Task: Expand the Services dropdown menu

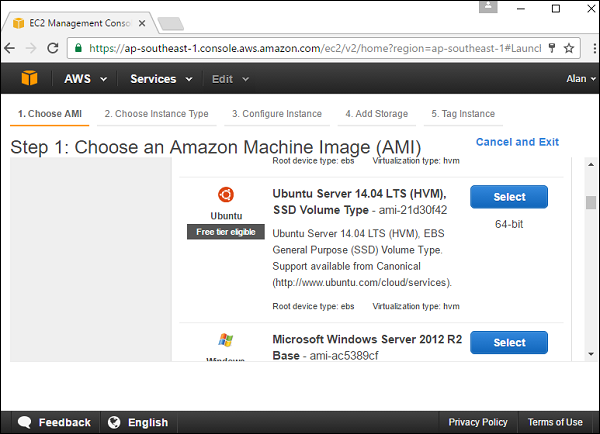Action: pos(160,79)
